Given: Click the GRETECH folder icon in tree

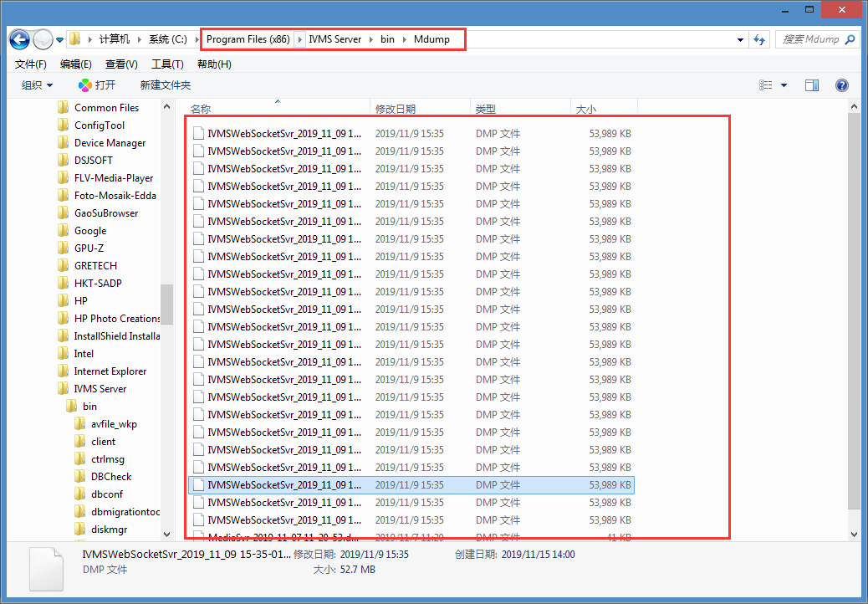Looking at the screenshot, I should [63, 266].
